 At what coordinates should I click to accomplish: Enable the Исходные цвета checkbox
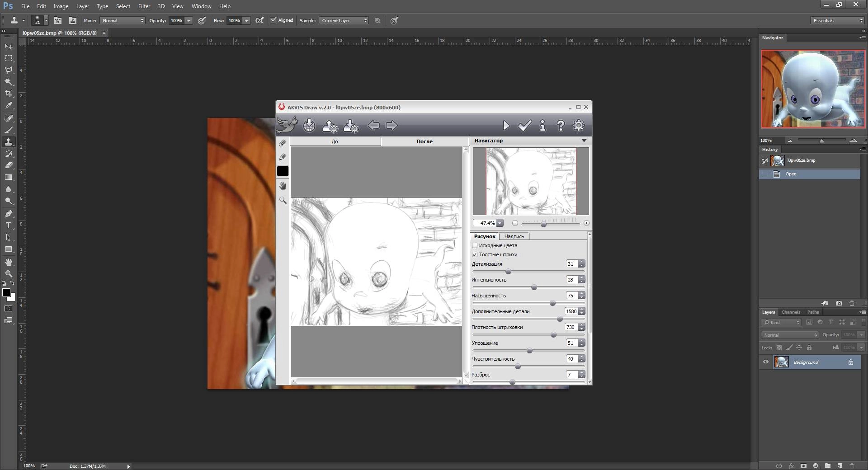click(475, 245)
